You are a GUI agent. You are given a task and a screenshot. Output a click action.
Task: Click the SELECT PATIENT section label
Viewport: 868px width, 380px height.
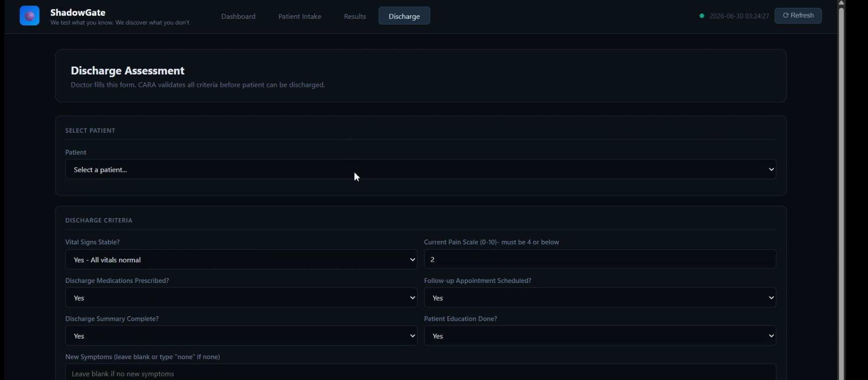tap(90, 130)
